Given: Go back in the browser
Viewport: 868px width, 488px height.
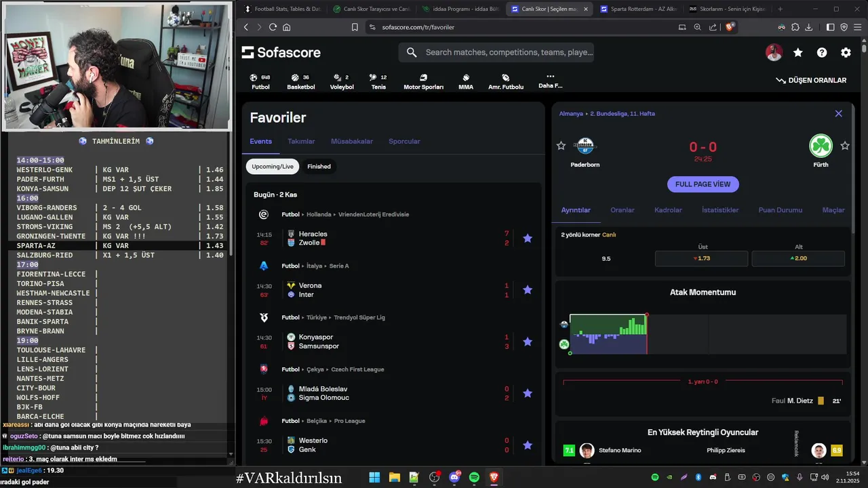Looking at the screenshot, I should (x=246, y=27).
